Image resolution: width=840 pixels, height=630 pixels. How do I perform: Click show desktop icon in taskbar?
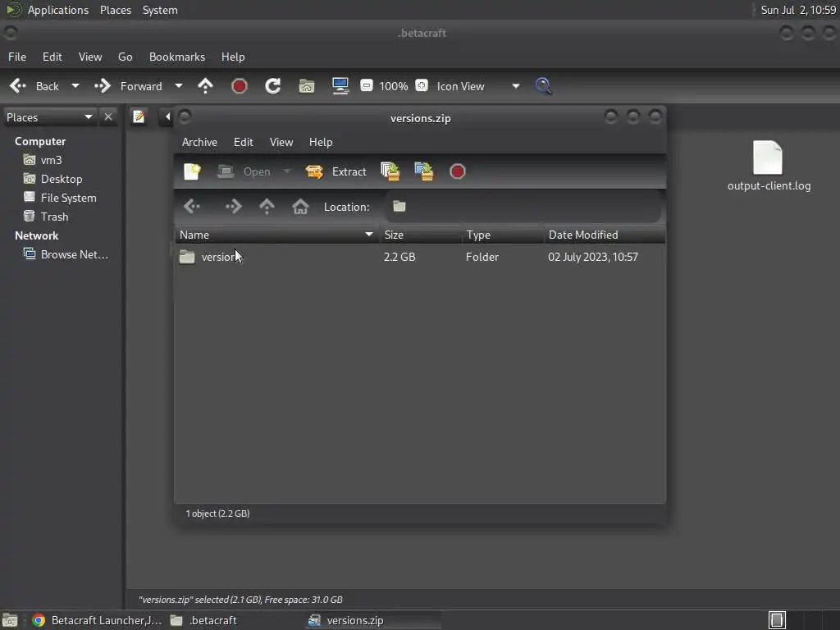click(10, 620)
